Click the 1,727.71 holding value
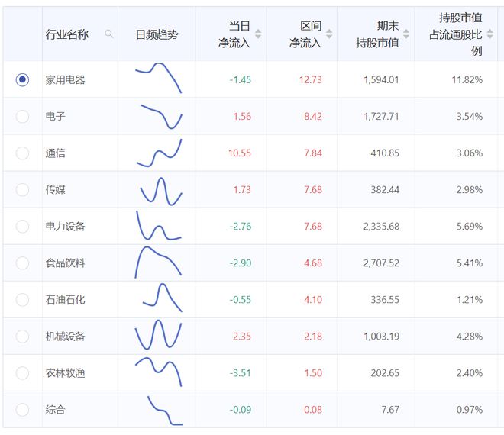Image resolution: width=504 pixels, height=435 pixels. point(381,116)
